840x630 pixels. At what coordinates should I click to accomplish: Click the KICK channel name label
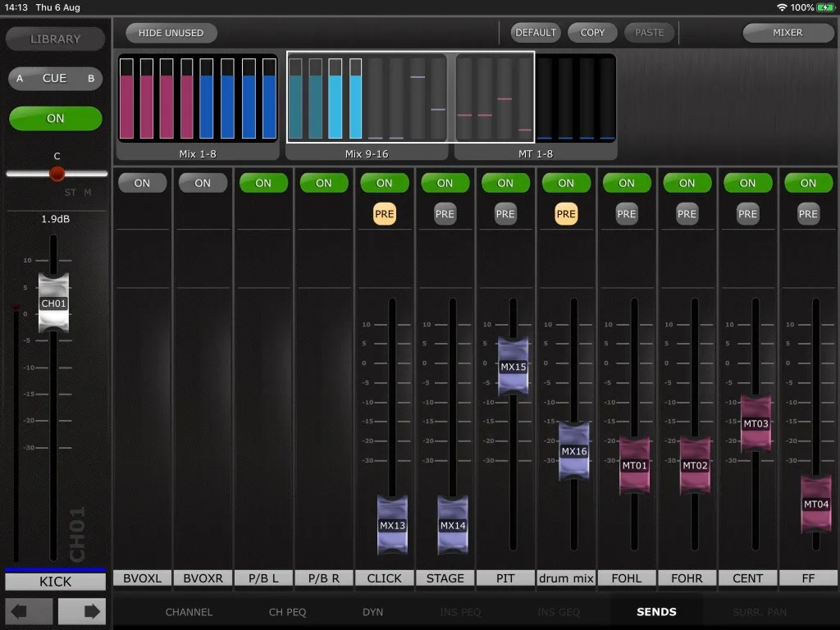point(56,582)
